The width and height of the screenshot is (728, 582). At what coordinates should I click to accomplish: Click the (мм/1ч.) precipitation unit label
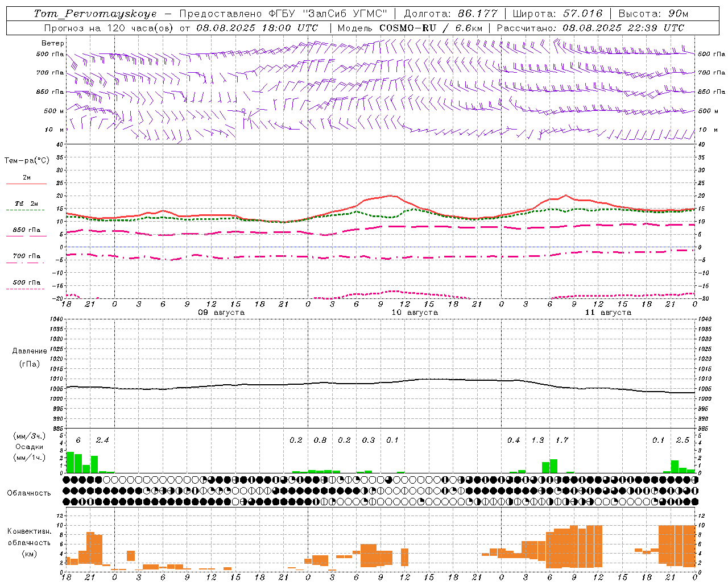point(30,458)
